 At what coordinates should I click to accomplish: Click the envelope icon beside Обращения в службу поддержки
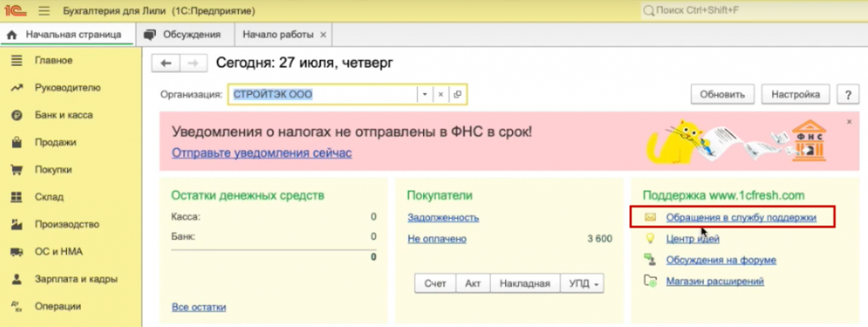click(650, 218)
